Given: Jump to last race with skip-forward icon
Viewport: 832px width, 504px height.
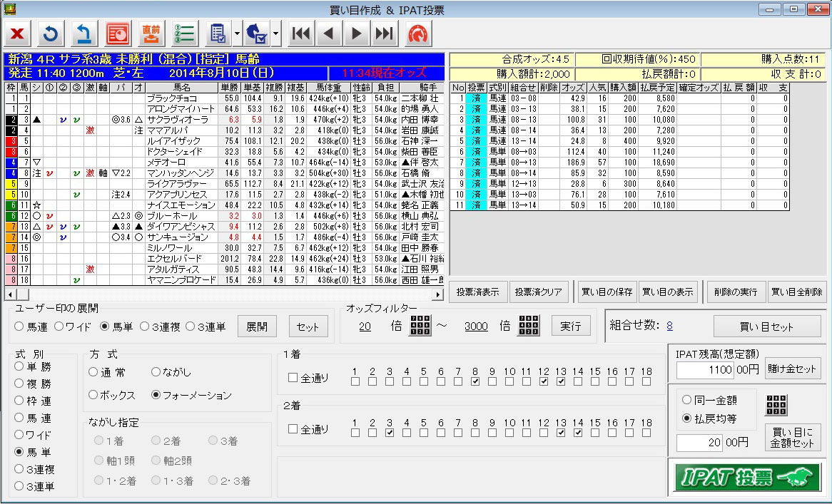Looking at the screenshot, I should pos(384,34).
